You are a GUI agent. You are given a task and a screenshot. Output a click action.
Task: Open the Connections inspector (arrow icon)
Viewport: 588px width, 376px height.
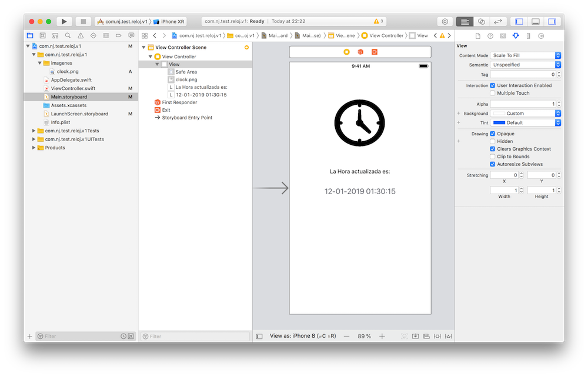pyautogui.click(x=541, y=36)
